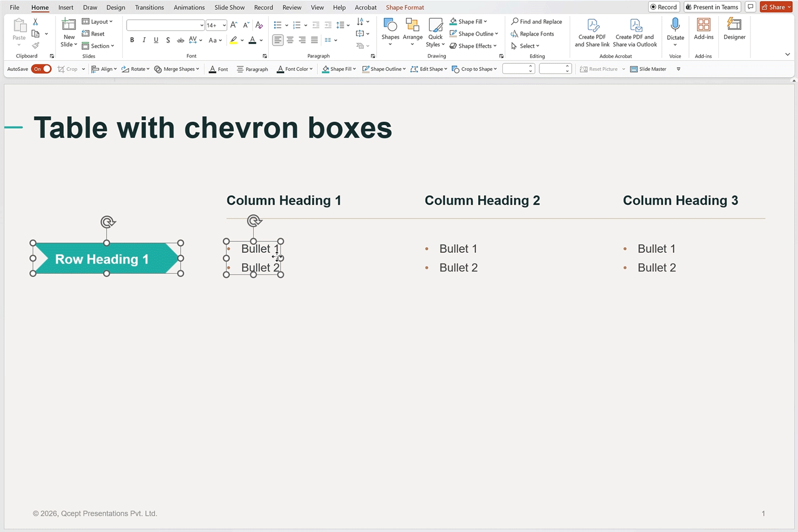
Task: Click the New Slide icon
Action: 69,24
